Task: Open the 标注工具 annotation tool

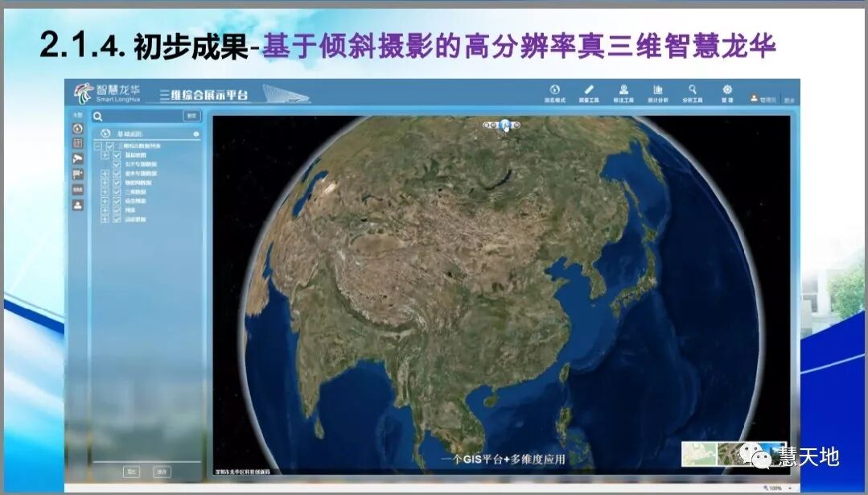Action: coord(623,93)
